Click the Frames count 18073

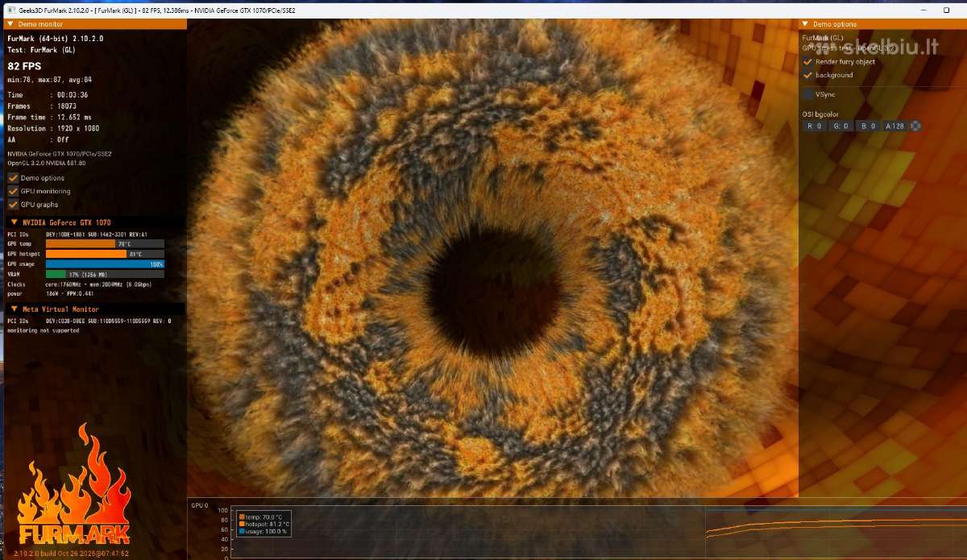[x=67, y=106]
